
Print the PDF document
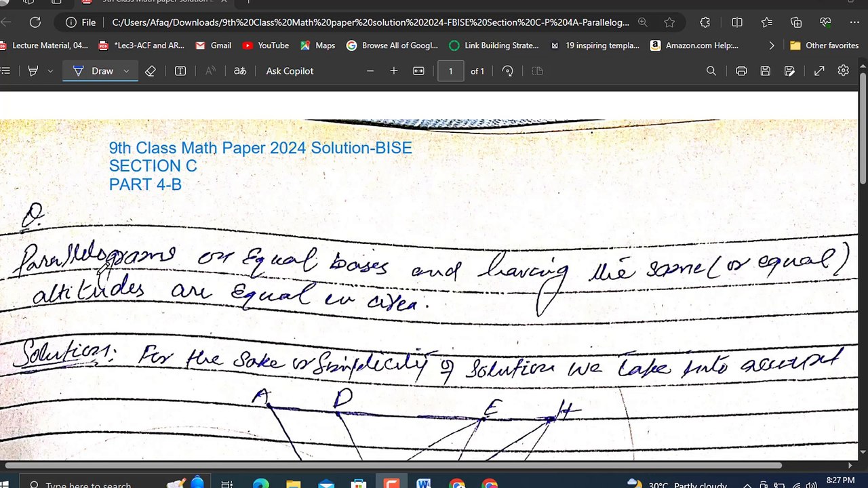point(741,70)
